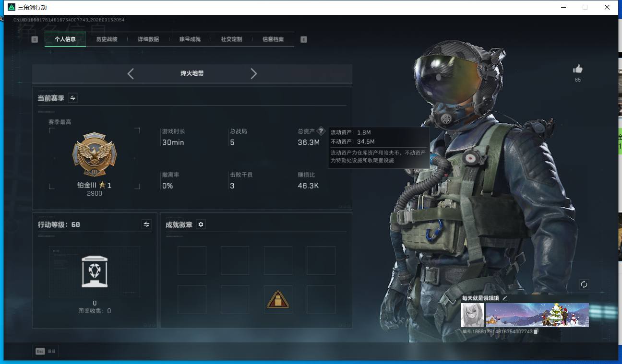622x364 pixels.
Task: Select the 社交定制 tab
Action: click(x=230, y=39)
